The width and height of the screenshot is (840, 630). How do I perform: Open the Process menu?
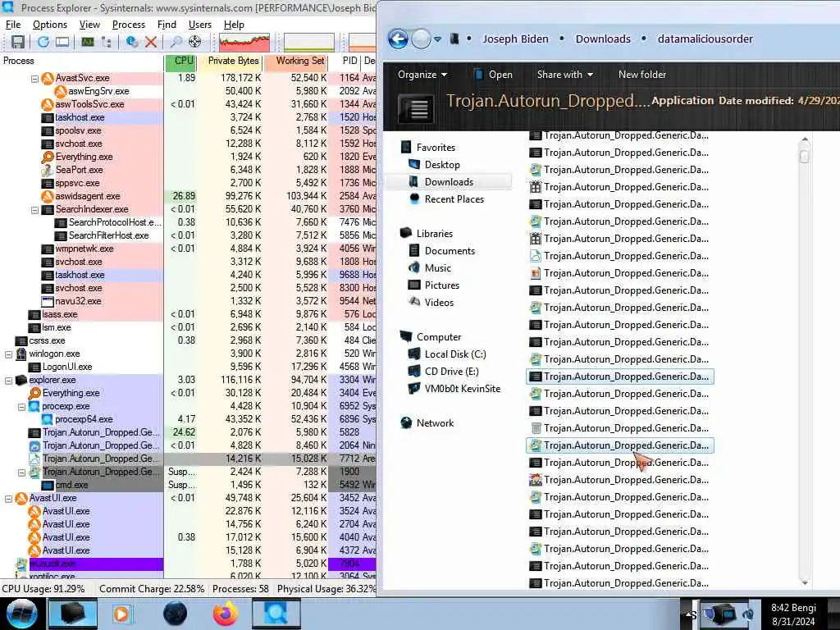[129, 25]
